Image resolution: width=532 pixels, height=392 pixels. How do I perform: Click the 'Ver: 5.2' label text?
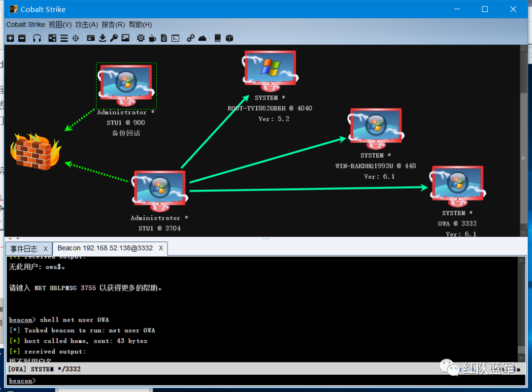click(x=274, y=119)
